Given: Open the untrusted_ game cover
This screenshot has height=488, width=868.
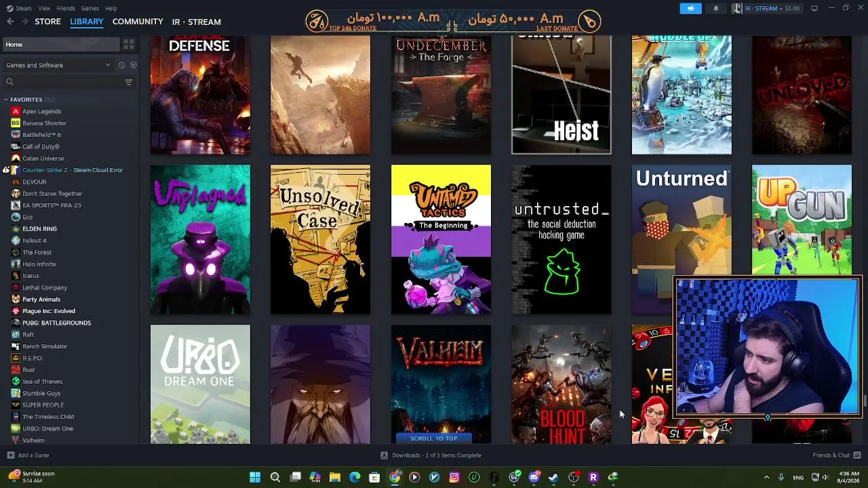Looking at the screenshot, I should point(561,239).
